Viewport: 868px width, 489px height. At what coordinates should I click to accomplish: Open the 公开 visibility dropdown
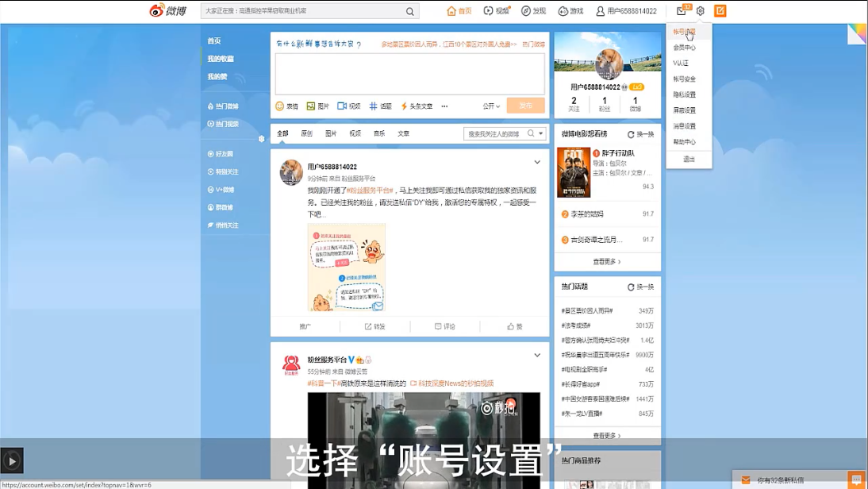tap(491, 106)
